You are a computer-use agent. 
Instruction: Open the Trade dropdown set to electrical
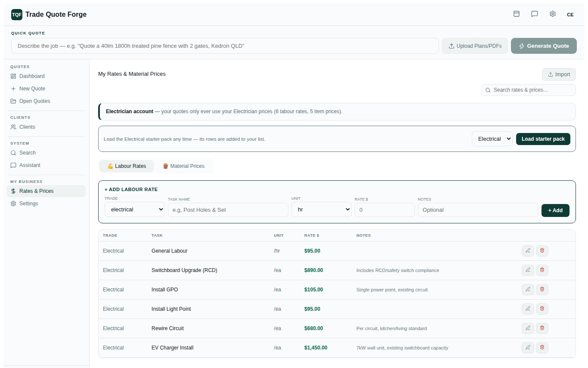[135, 210]
